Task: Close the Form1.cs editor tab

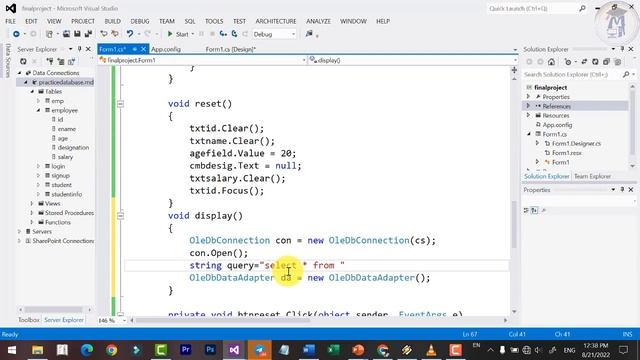Action: point(143,49)
